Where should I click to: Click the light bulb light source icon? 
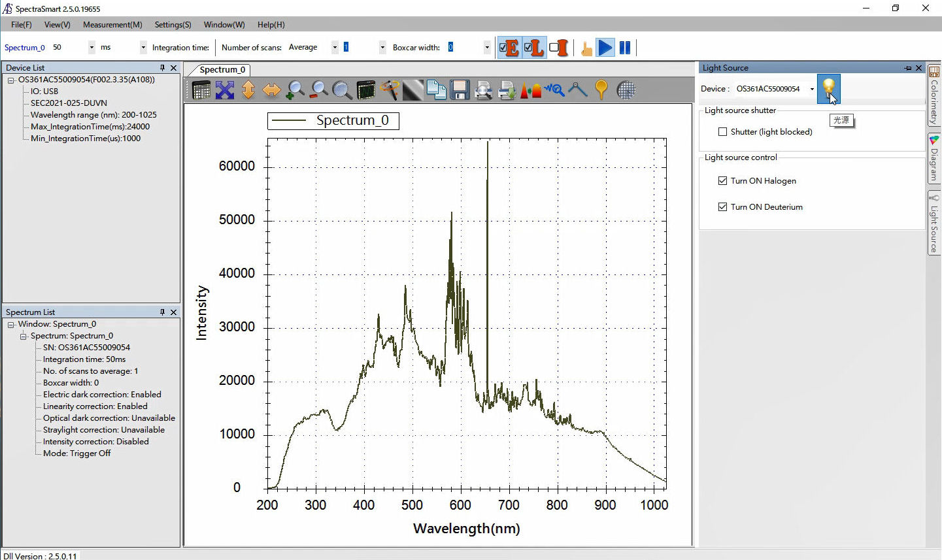click(x=828, y=88)
